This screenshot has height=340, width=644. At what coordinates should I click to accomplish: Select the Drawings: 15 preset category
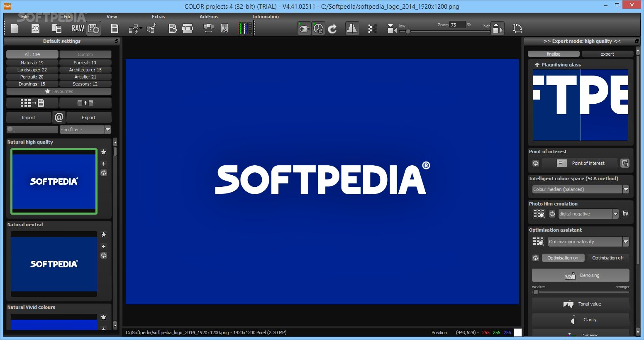[x=32, y=84]
